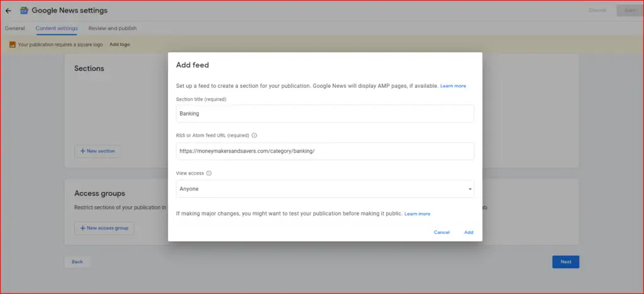Viewport: 644px width, 294px height.
Task: Click Add to confirm the feed
Action: click(x=469, y=232)
